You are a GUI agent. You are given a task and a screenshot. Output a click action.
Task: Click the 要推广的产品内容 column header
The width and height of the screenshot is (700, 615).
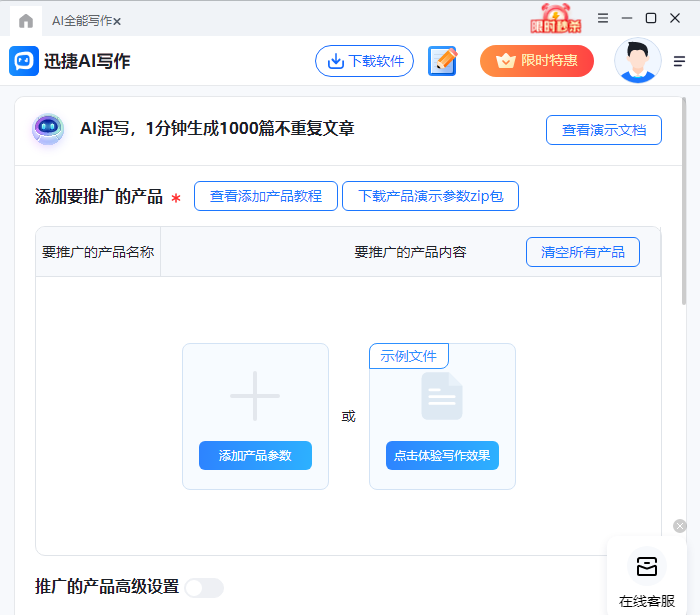410,252
